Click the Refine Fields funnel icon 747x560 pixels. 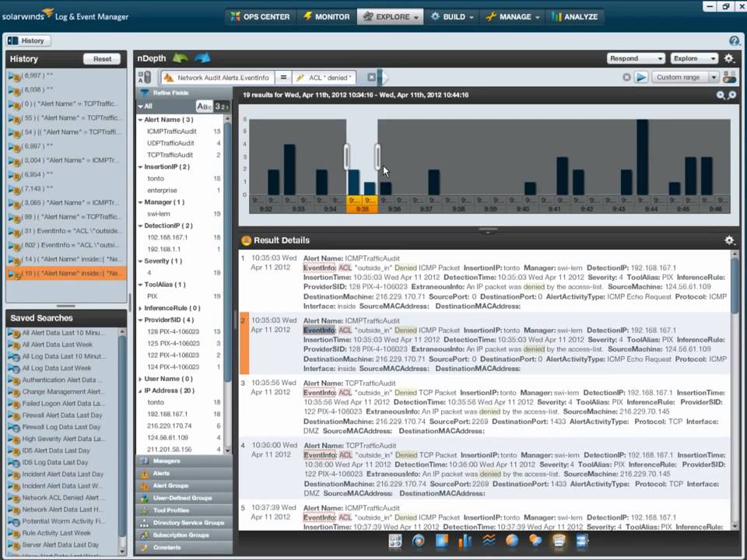pyautogui.click(x=145, y=93)
